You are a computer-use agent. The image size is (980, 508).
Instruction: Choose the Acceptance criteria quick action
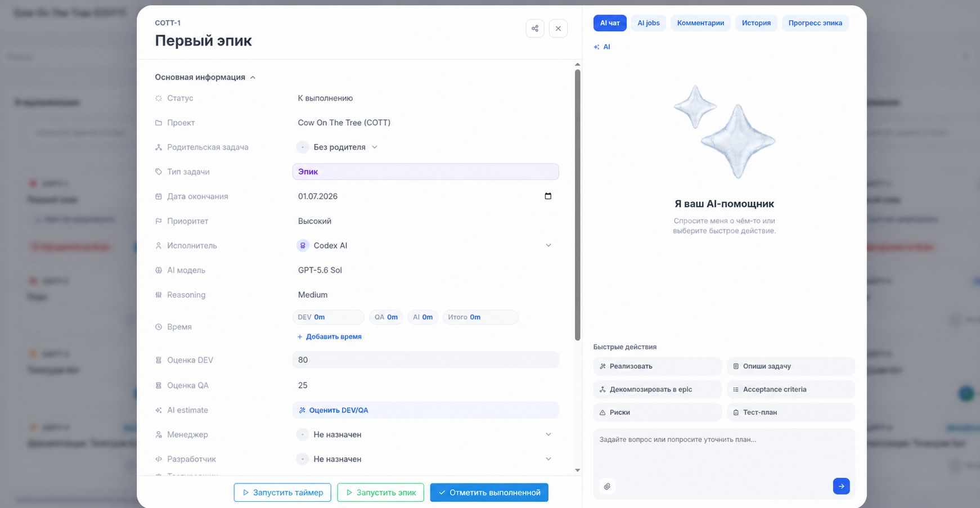(791, 389)
